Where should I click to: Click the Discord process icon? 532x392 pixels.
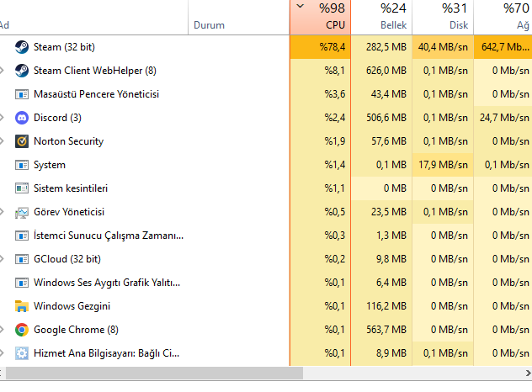click(x=22, y=118)
